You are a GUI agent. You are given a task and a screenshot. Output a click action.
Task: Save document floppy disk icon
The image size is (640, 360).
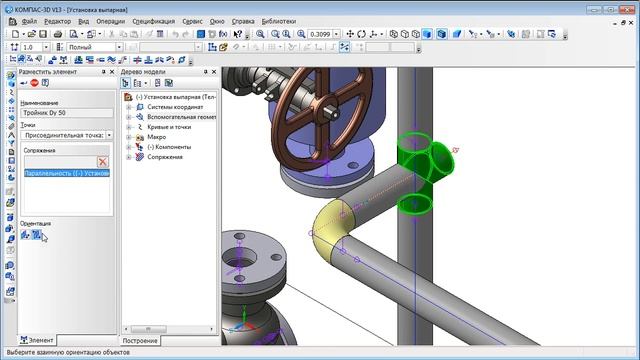tap(42, 34)
